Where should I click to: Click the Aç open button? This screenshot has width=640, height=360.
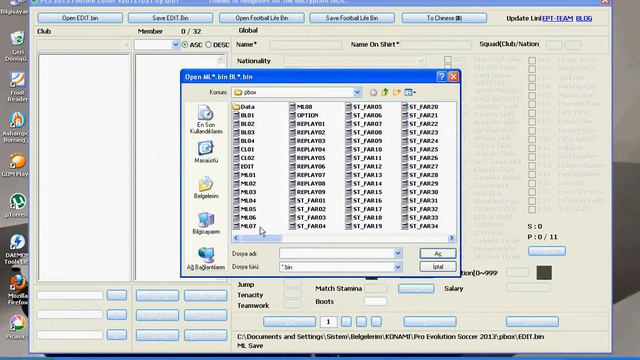tap(438, 253)
